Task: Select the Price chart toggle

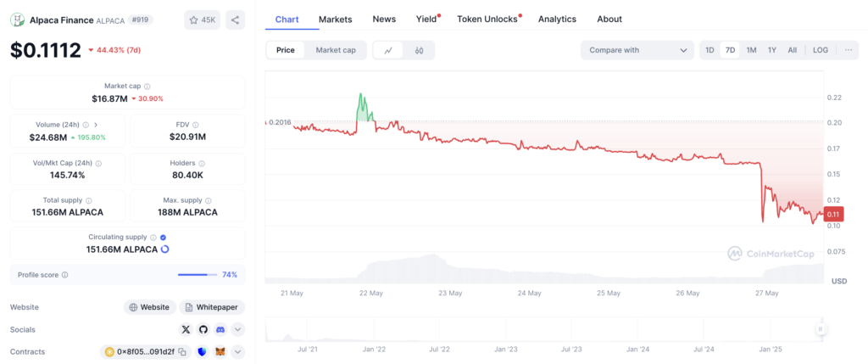Action: [x=286, y=50]
